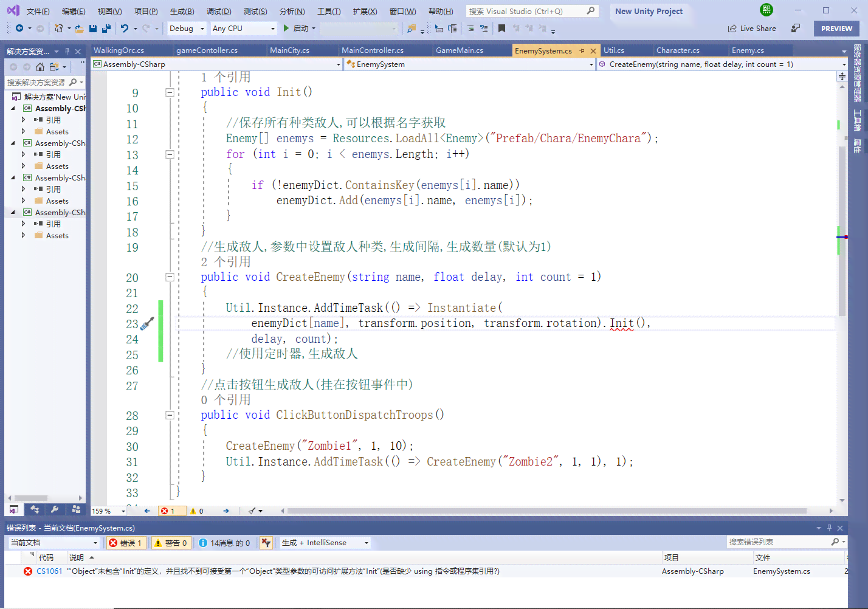Collapse the CreateEnemy method at line 20
The image size is (868, 609).
(x=170, y=277)
